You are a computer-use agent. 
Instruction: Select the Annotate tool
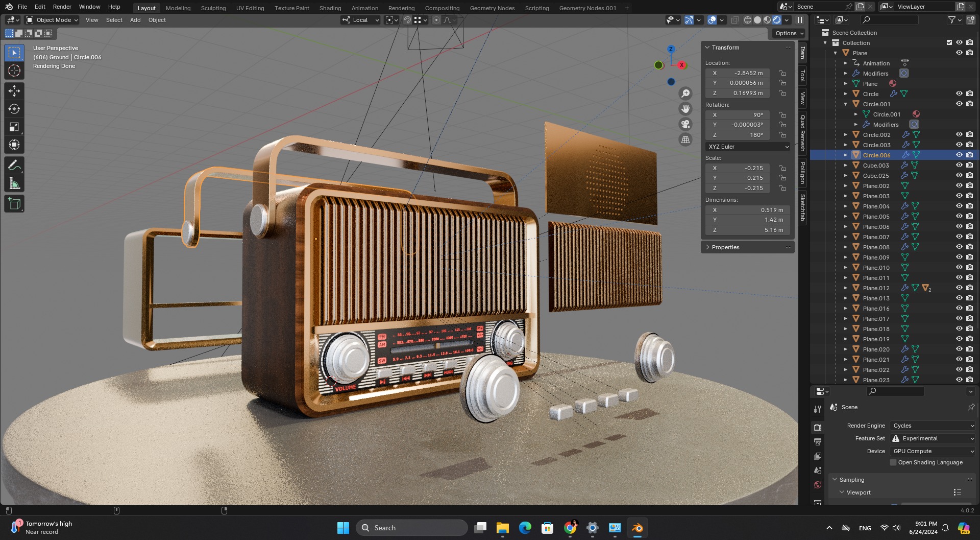pos(14,165)
